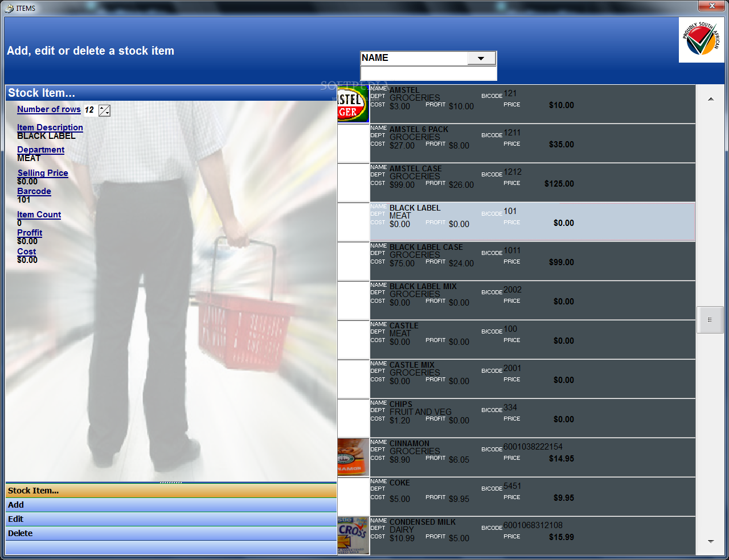The height and width of the screenshot is (560, 729).
Task: Click the DAIRY department text
Action: click(402, 529)
